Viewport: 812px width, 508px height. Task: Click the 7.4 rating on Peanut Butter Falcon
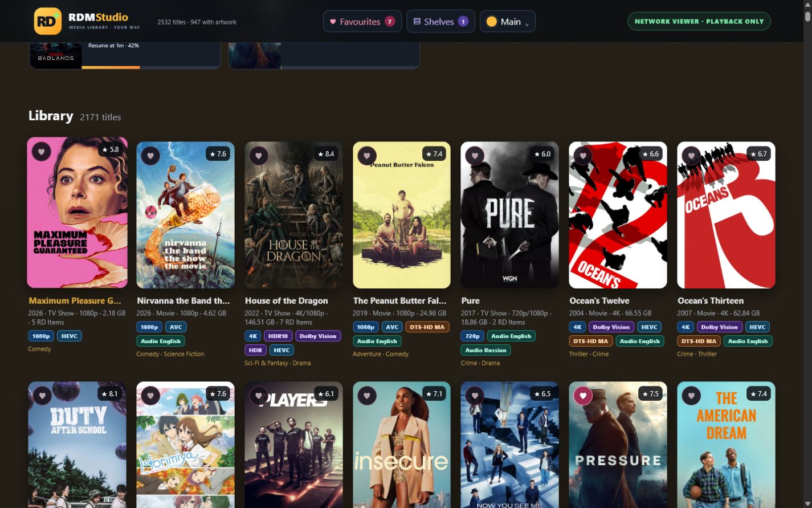[x=434, y=154]
